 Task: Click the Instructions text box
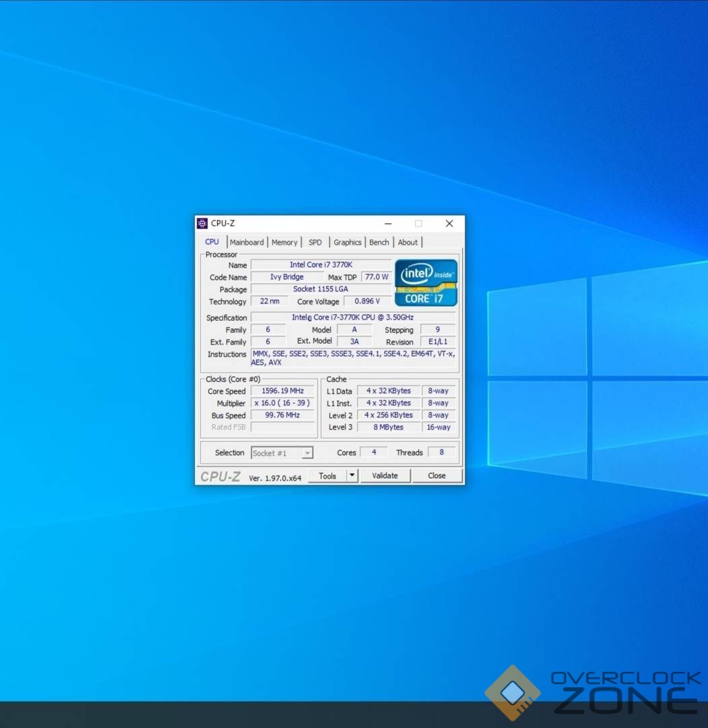pyautogui.click(x=354, y=358)
